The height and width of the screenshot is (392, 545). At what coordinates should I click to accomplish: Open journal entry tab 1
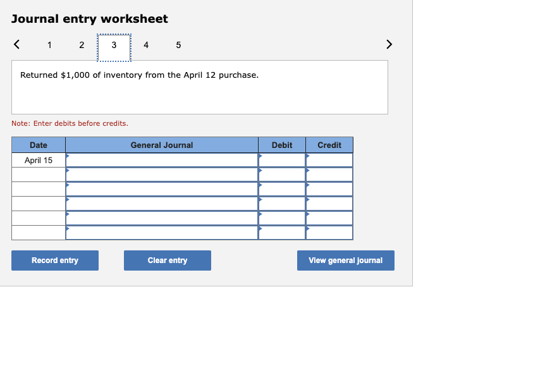(x=49, y=45)
